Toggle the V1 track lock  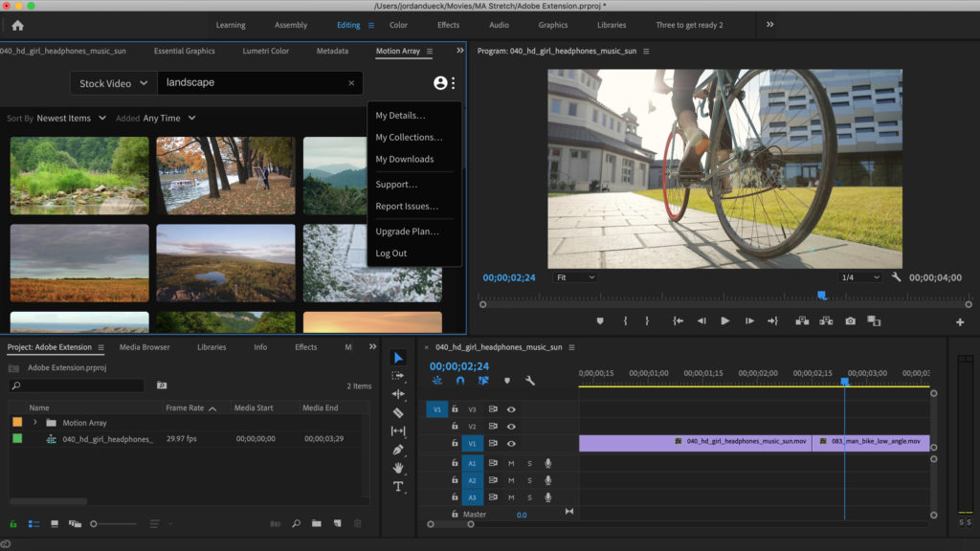click(x=455, y=444)
